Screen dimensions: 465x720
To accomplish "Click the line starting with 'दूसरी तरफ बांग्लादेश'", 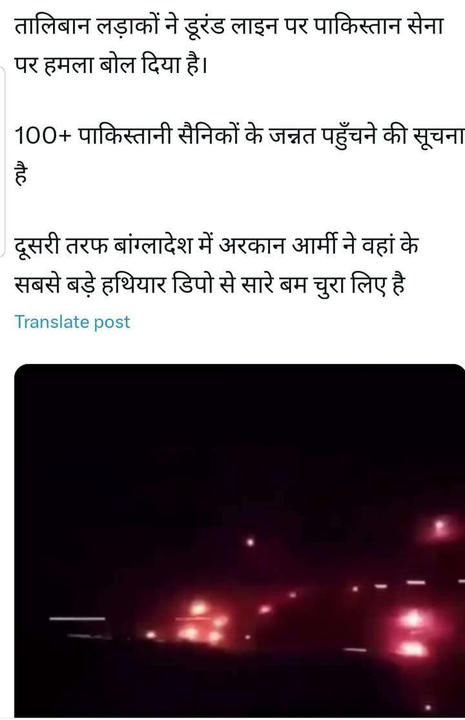I will [x=216, y=245].
